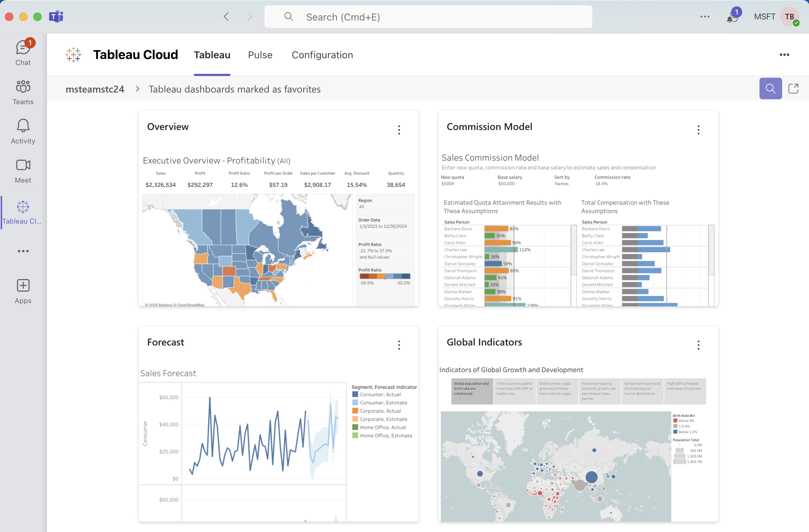Expand options on Forecast dashboard card
The image size is (809, 532).
398,344
